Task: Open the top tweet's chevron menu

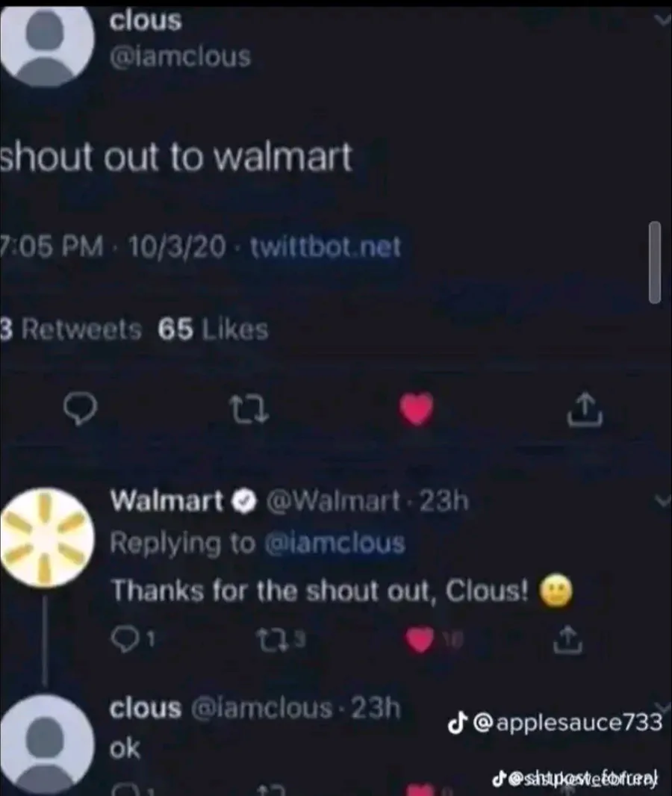Action: tap(662, 20)
